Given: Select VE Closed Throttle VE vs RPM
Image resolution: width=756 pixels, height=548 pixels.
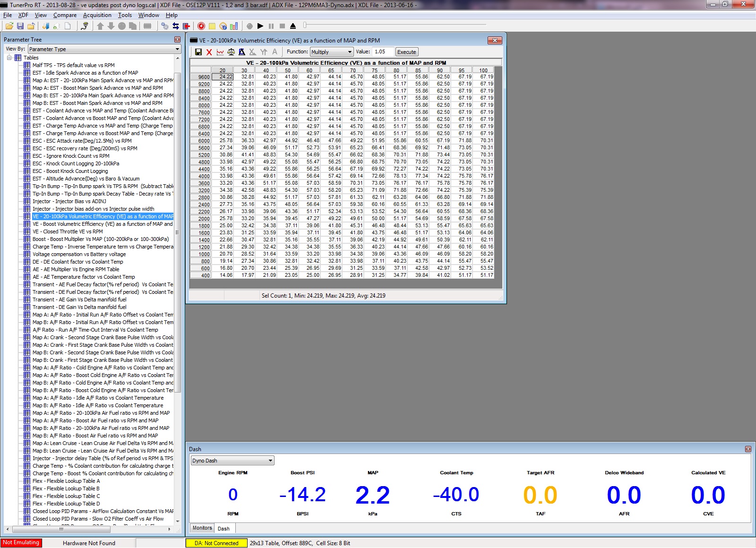Looking at the screenshot, I should [68, 231].
